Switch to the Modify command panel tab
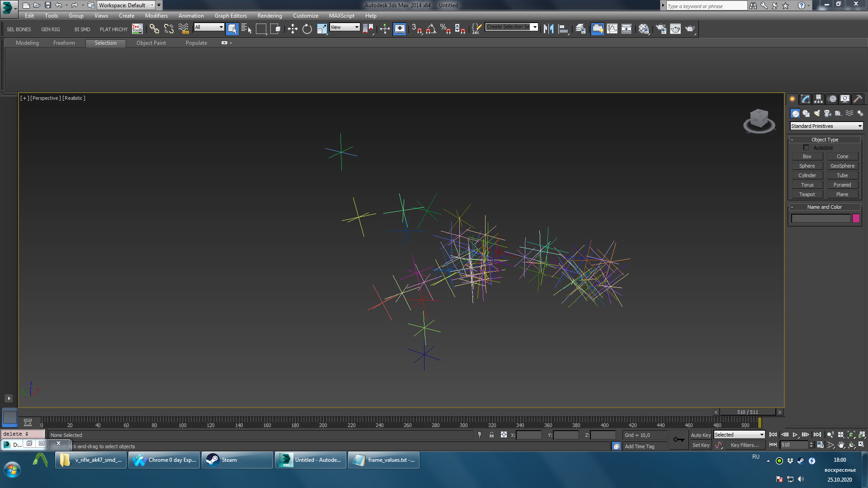Viewport: 868px width, 488px height. [x=805, y=99]
